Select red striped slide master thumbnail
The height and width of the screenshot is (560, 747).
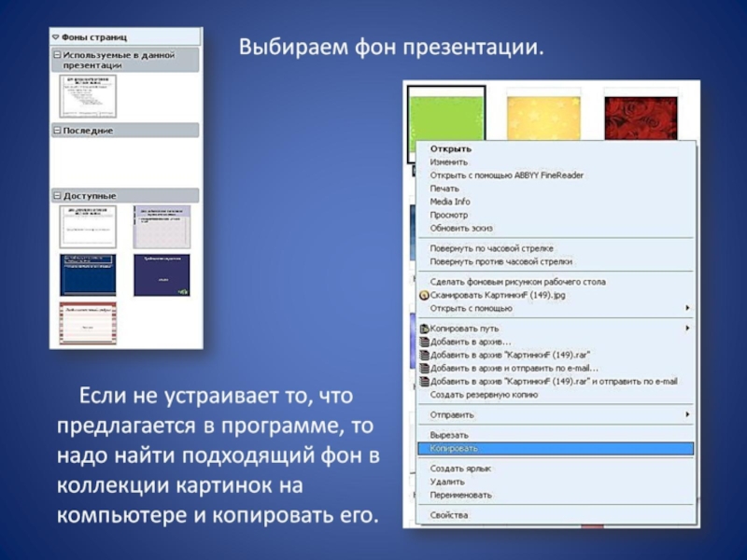point(88,323)
